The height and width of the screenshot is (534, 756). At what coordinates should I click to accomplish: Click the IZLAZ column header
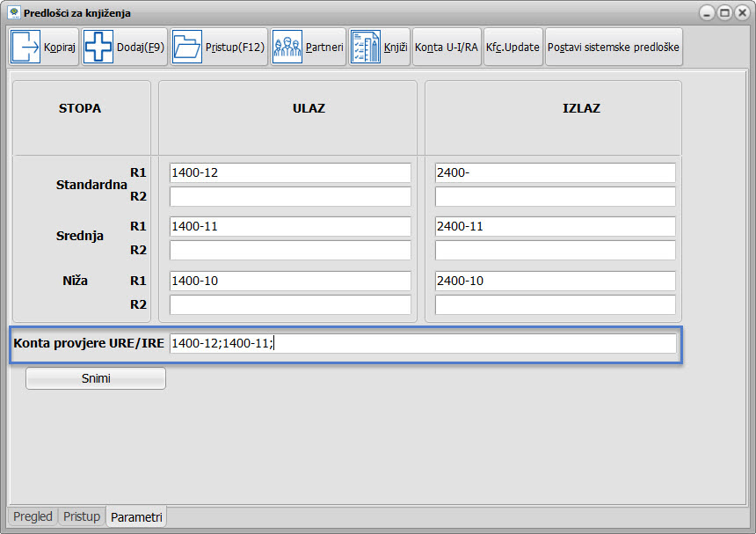(x=581, y=108)
